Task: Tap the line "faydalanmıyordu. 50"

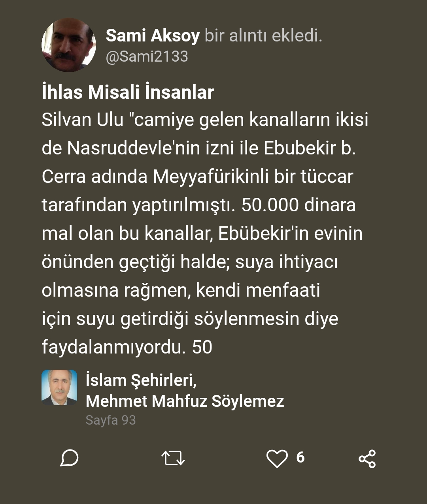Action: [127, 347]
